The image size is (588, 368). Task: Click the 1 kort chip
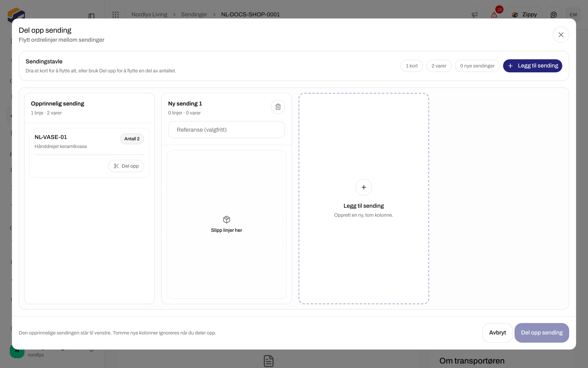click(x=412, y=66)
